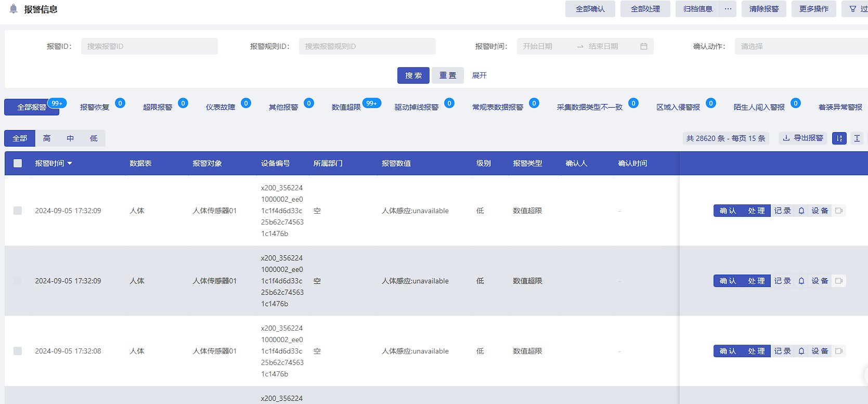
Task: Click 处理 in the second alarm row
Action: 756,281
